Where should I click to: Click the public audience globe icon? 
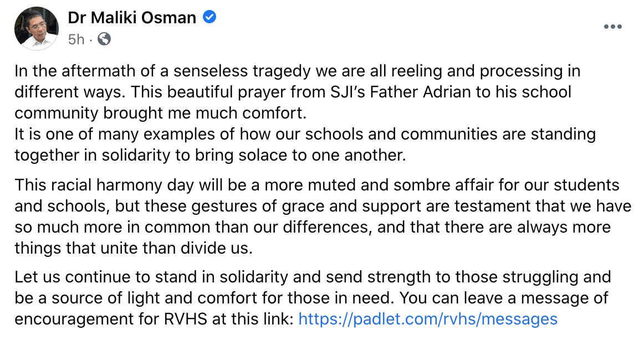104,39
